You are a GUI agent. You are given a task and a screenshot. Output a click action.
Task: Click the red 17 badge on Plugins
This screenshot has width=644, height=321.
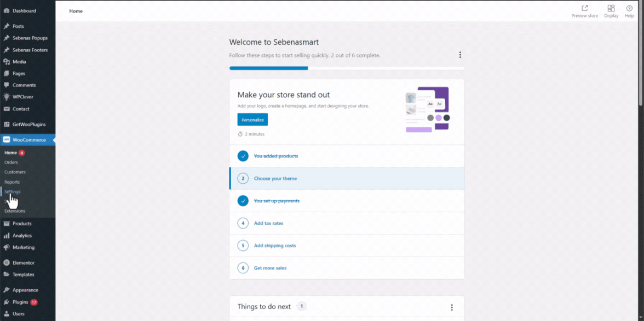pyautogui.click(x=34, y=302)
